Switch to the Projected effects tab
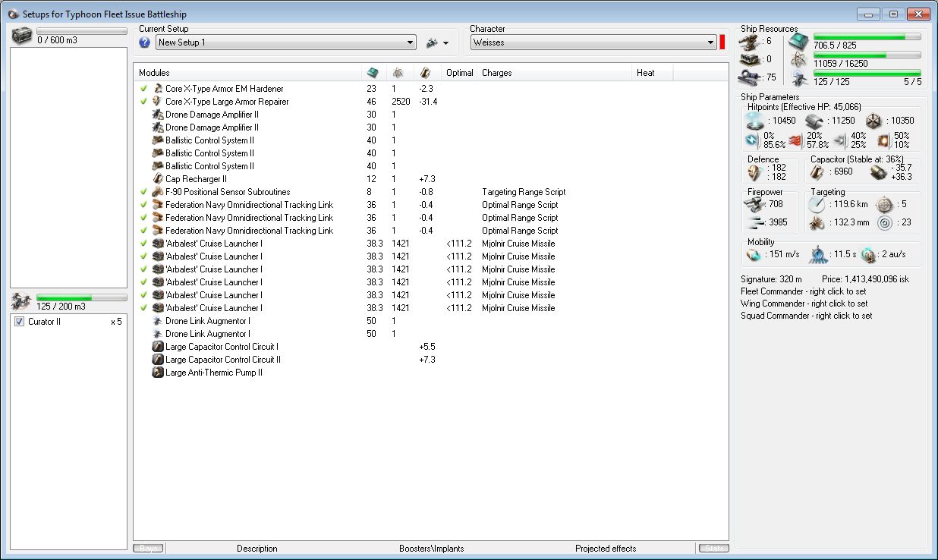Viewport: 938px width, 560px height. point(605,548)
